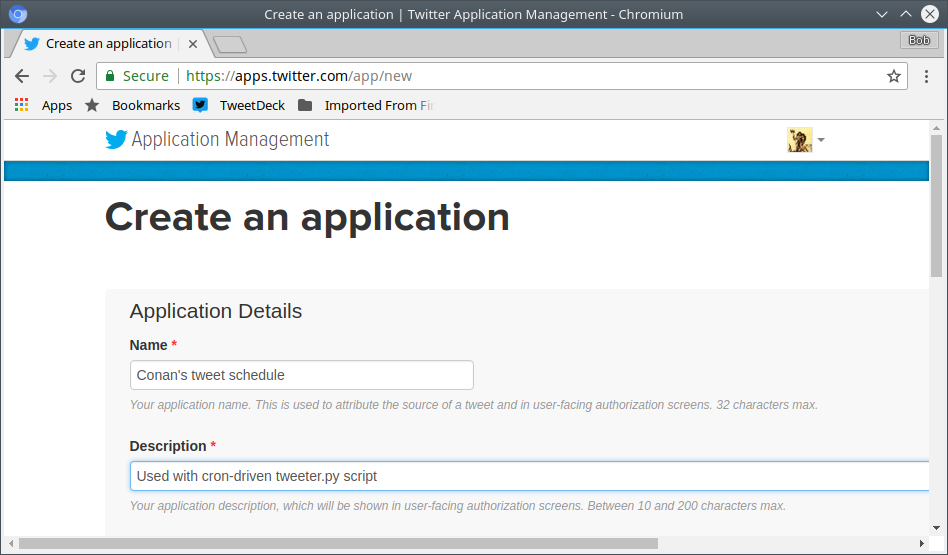
Task: Click the scroll up arrow on the vertical scrollbar
Action: (x=937, y=128)
